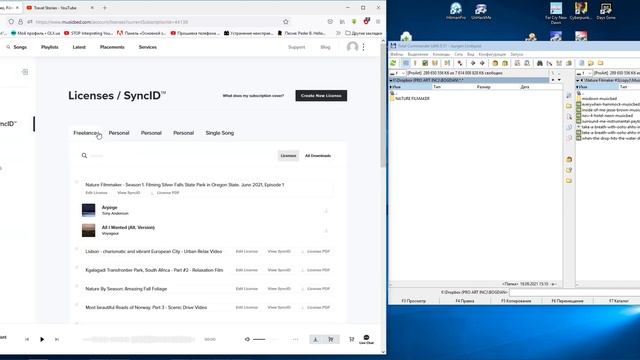Click the F5 copy button in Total Commander

tap(516, 301)
